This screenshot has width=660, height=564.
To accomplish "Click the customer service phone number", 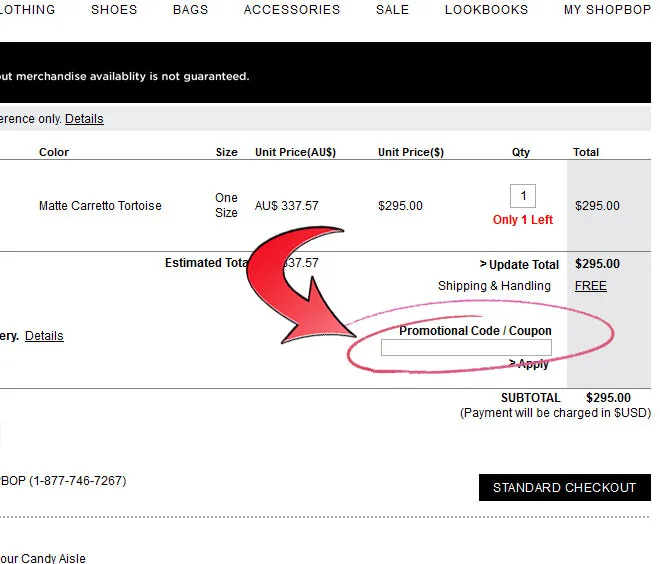I will pos(70,481).
